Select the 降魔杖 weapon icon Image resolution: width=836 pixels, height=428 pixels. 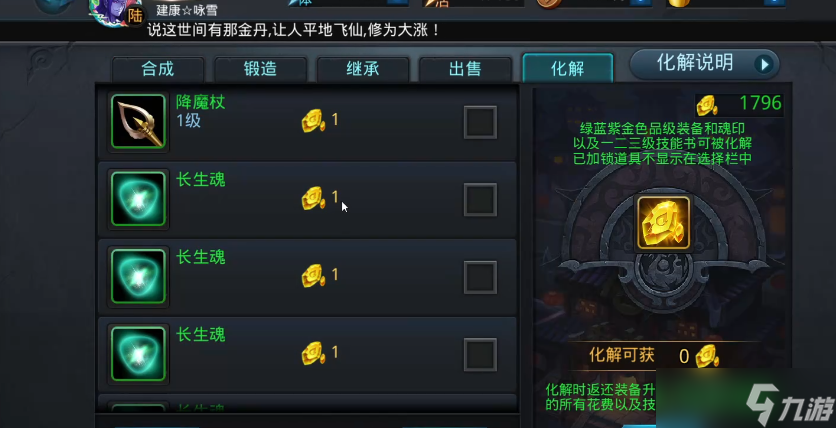[x=139, y=122]
